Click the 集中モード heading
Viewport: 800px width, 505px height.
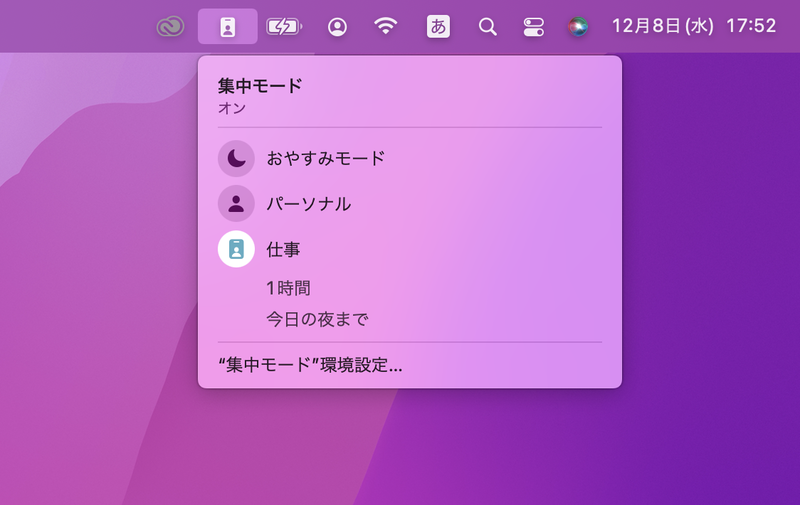260,86
